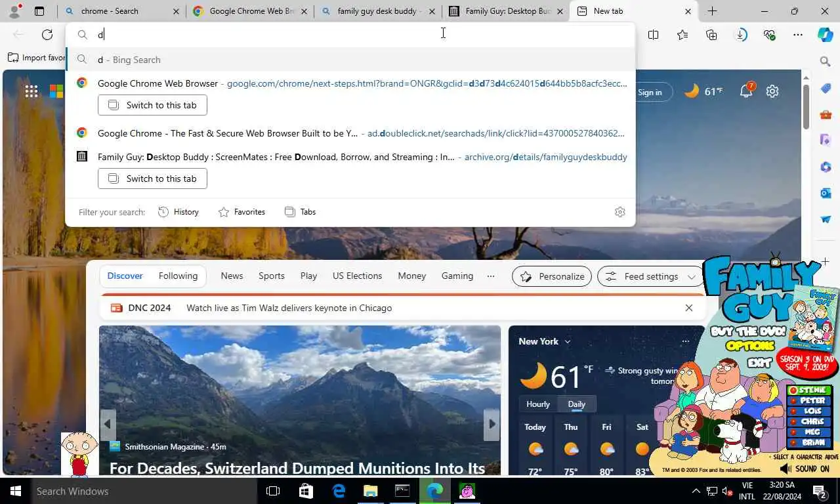Open sidebar Outlook icon

point(826,193)
